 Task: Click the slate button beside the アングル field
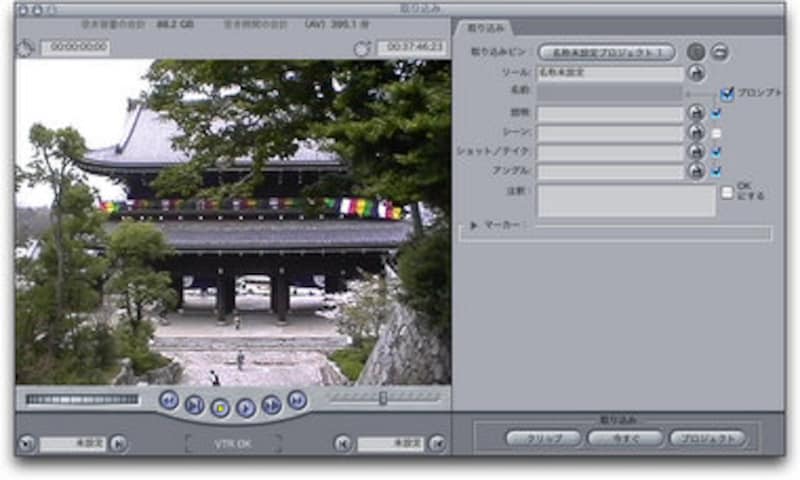(x=696, y=171)
